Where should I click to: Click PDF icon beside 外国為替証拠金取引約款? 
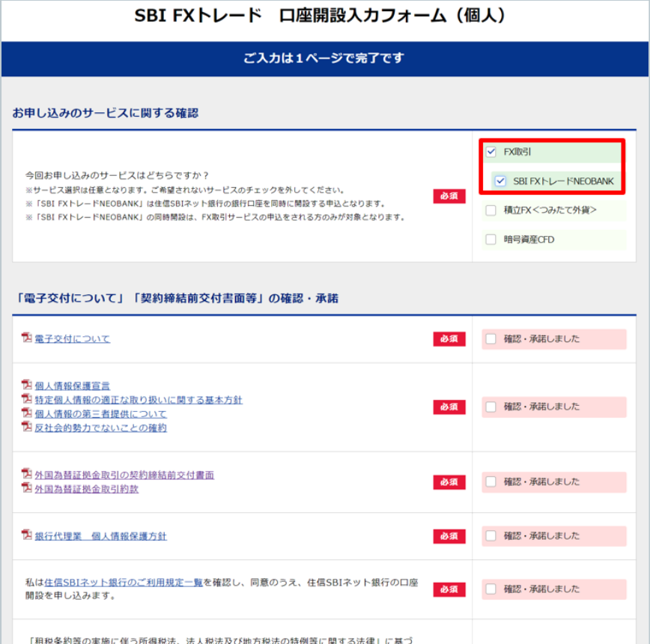point(26,488)
